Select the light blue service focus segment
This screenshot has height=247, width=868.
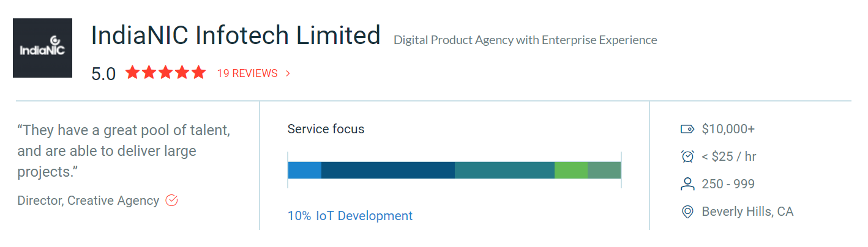304,170
